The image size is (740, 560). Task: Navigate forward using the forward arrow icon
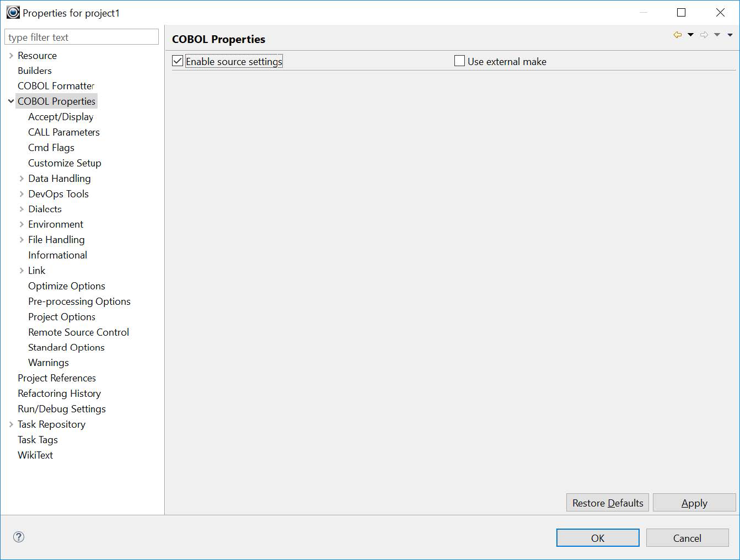[704, 34]
